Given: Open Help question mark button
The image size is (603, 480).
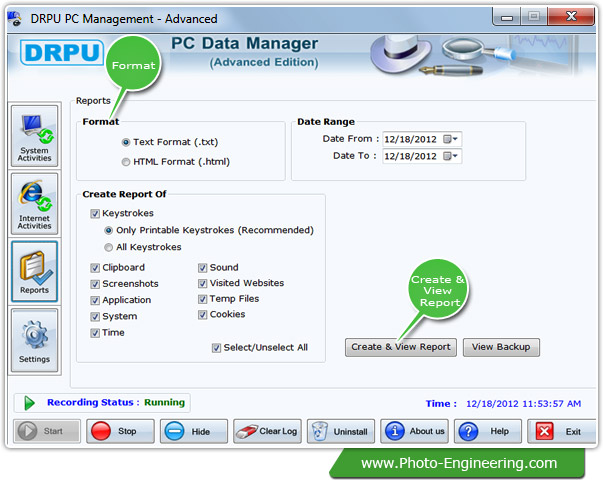Looking at the screenshot, I should pos(488,431).
